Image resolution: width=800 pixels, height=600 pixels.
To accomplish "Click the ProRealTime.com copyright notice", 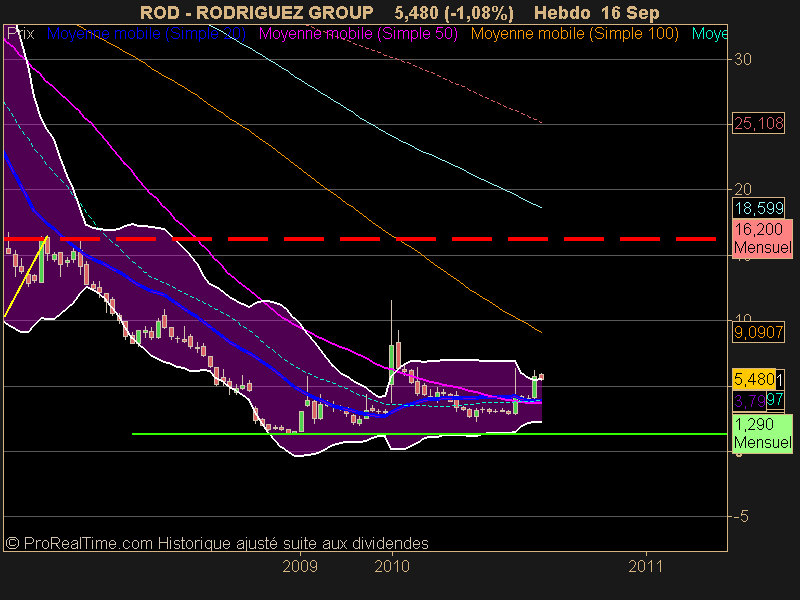I will click(217, 543).
